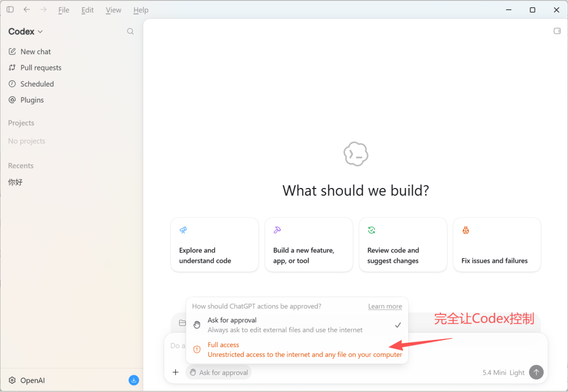Screen dimensions: 568x392
Task: Click the Codex terminal logo
Action: (356, 154)
